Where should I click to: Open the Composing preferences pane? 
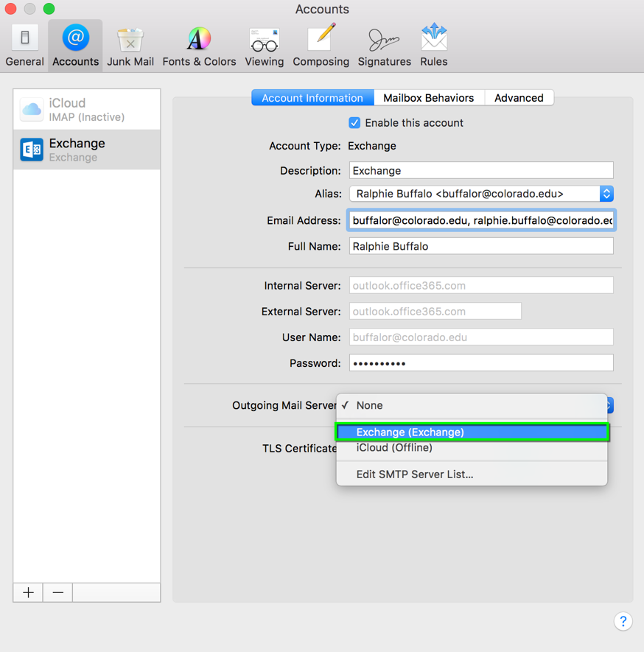[321, 46]
